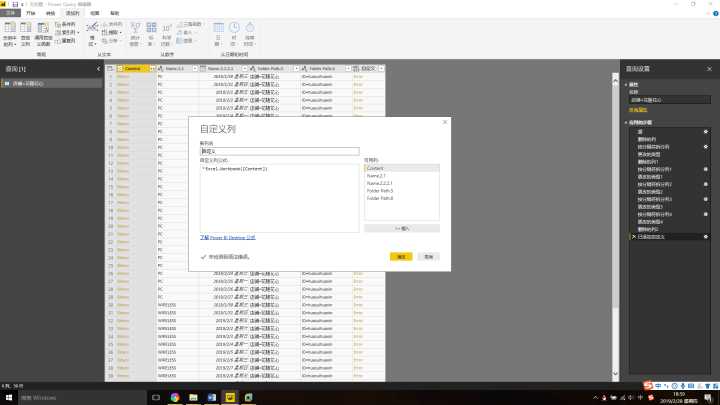Viewport: 720px width, 405px height.
Task: Open settings gear for the 源 step
Action: click(706, 132)
